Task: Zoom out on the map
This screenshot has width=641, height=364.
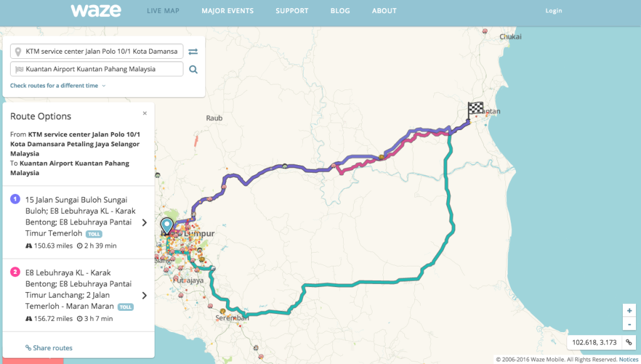Action: (629, 323)
